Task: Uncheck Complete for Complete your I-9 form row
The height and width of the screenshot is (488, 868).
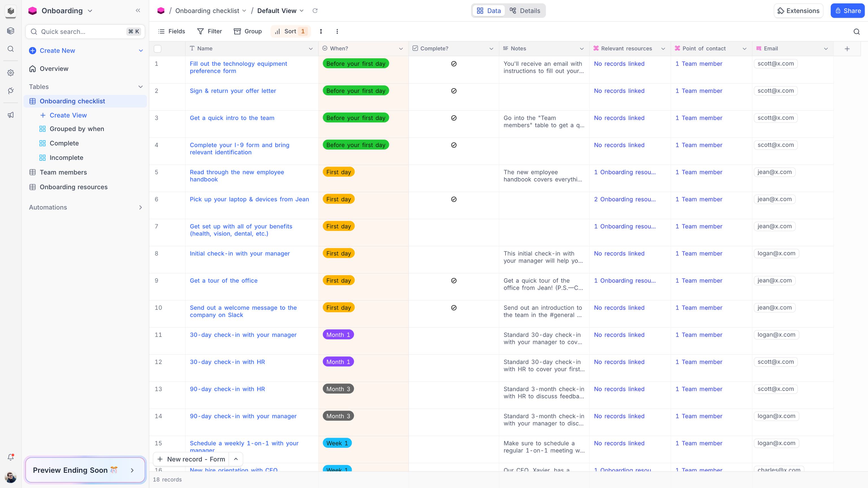Action: click(454, 145)
